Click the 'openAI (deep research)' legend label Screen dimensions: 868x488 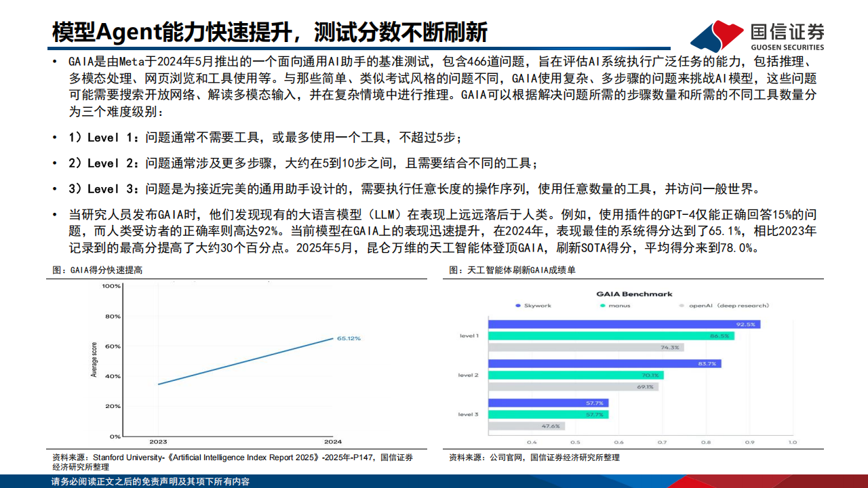point(729,306)
